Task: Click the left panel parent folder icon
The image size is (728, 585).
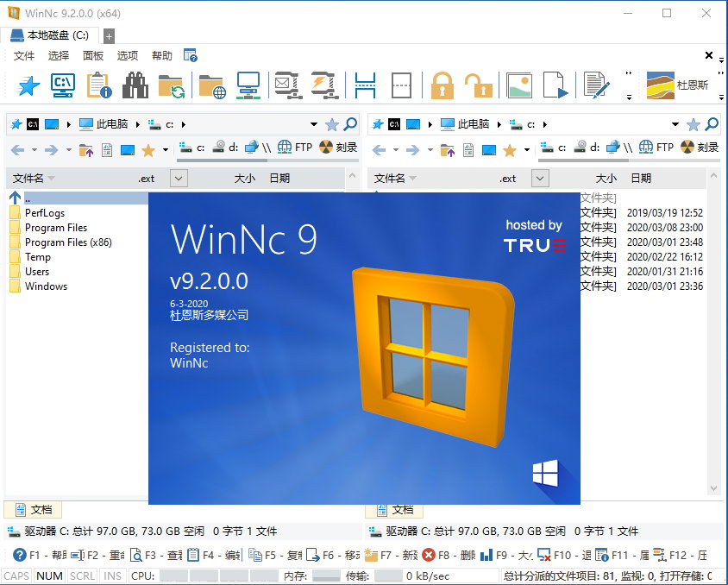Action: (x=86, y=149)
